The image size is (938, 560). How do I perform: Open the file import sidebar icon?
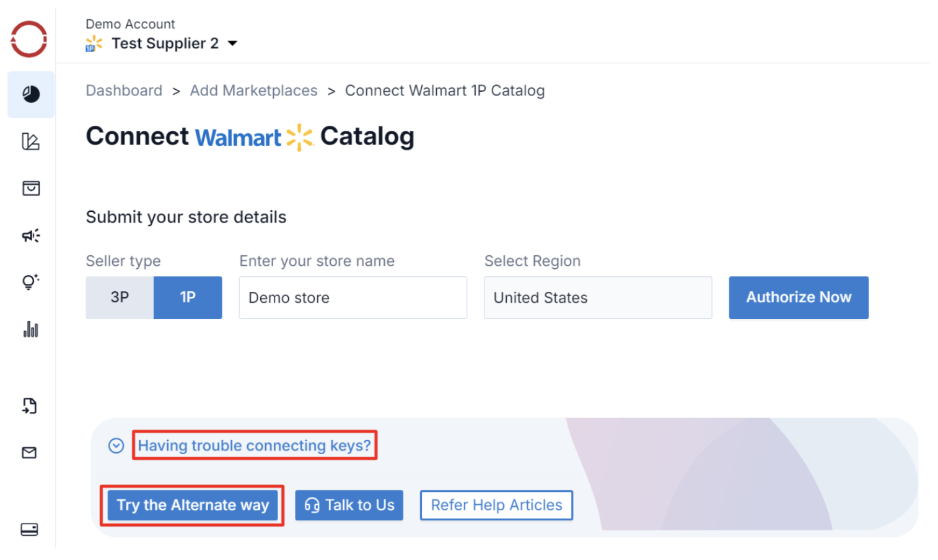[30, 406]
